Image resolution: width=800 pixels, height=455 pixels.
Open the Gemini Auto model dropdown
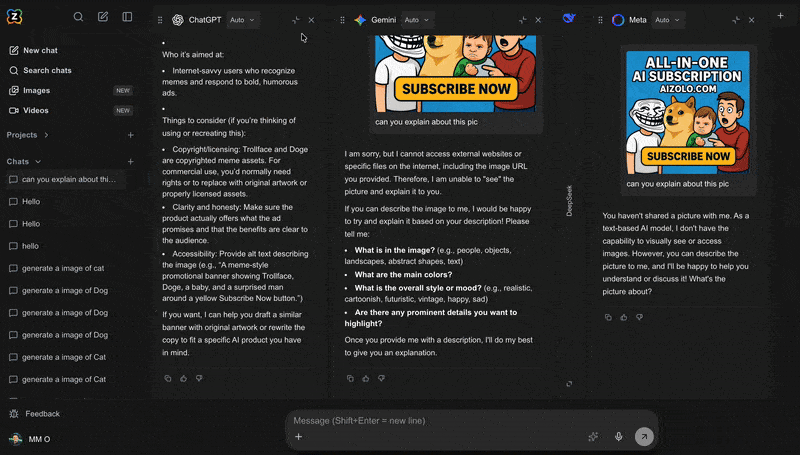click(416, 20)
